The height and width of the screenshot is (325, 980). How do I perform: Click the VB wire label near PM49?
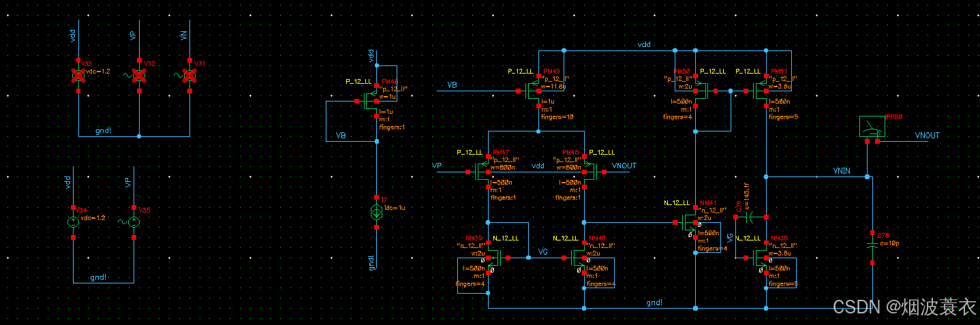(452, 85)
